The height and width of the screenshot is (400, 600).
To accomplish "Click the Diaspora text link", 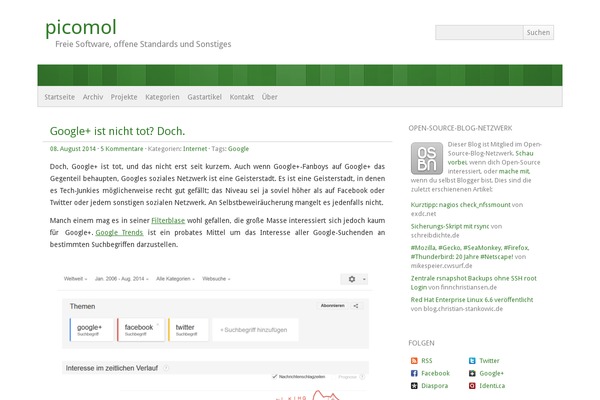I will point(434,385).
